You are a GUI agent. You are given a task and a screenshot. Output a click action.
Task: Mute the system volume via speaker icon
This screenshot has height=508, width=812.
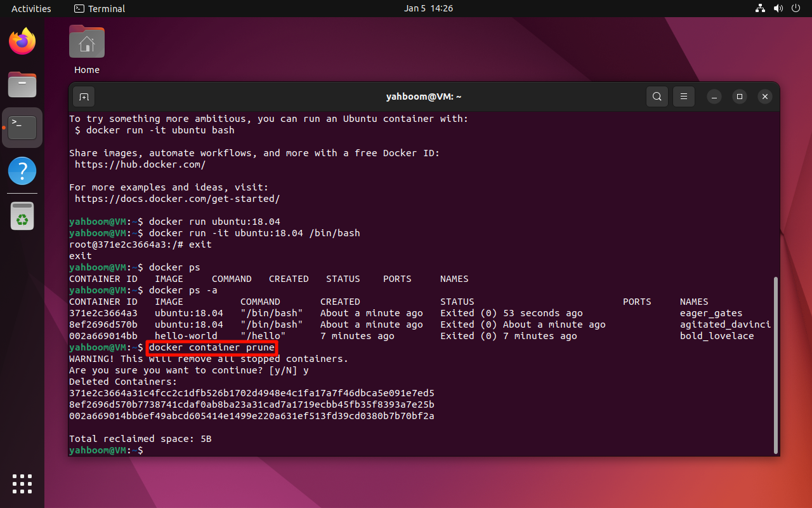778,8
